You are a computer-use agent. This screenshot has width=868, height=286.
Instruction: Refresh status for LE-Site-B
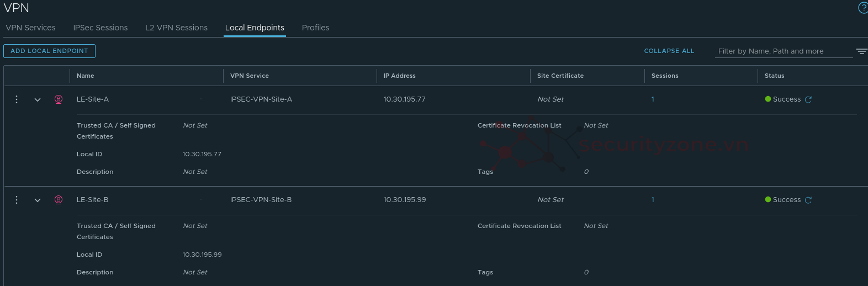point(808,200)
